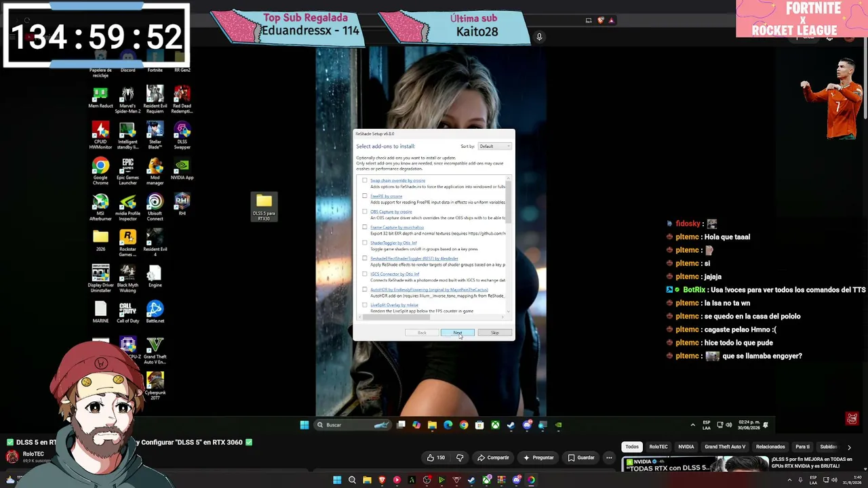Select the RHI desktop icon
The height and width of the screenshot is (488, 868).
(x=182, y=204)
